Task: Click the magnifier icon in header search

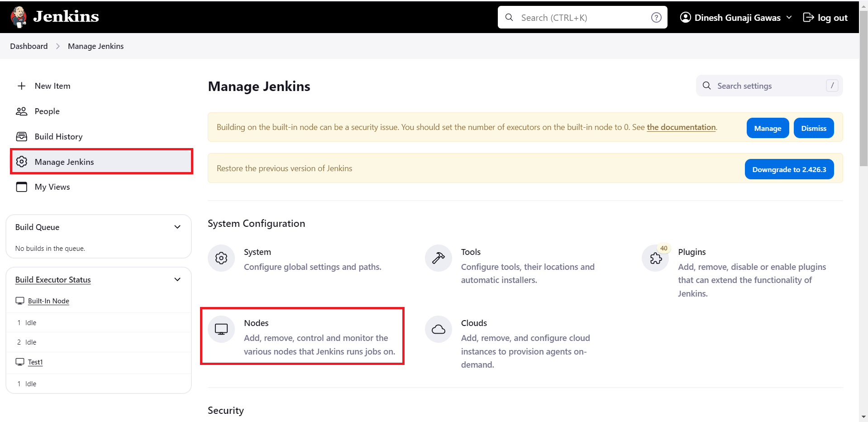Action: click(x=509, y=17)
